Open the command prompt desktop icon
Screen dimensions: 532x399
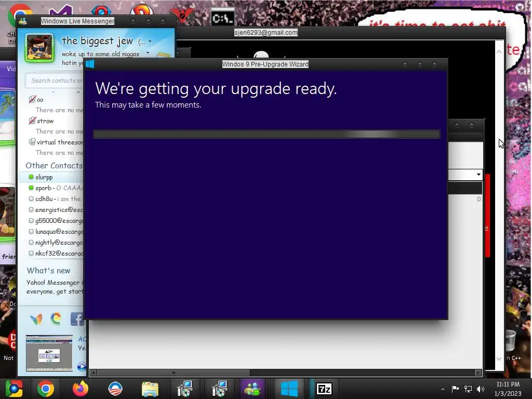click(222, 17)
